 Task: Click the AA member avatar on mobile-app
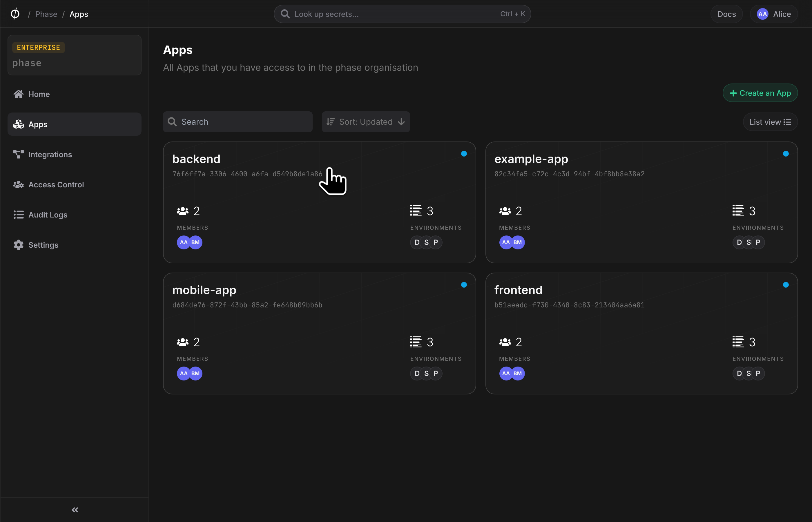pyautogui.click(x=183, y=374)
